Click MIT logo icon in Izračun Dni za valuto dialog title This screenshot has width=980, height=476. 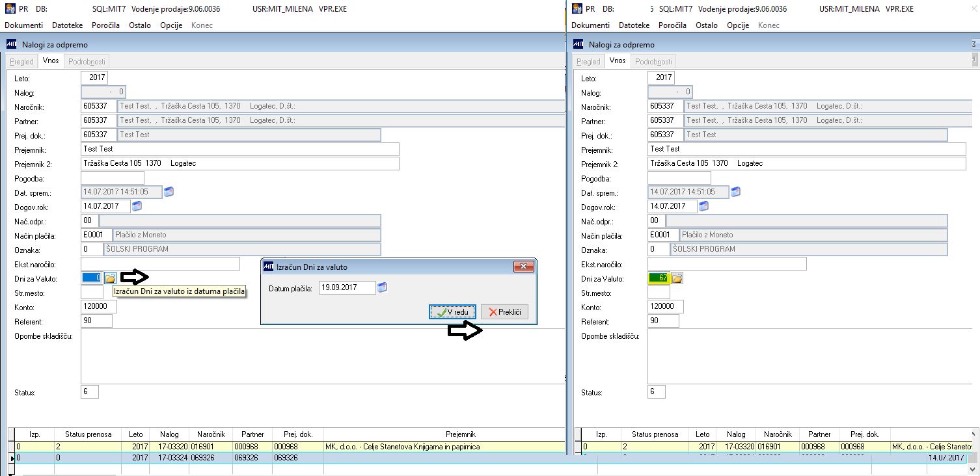click(268, 267)
